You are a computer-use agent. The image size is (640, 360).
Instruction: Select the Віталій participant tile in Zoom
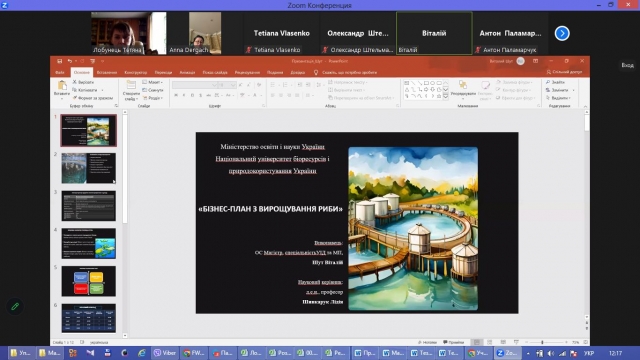click(434, 33)
